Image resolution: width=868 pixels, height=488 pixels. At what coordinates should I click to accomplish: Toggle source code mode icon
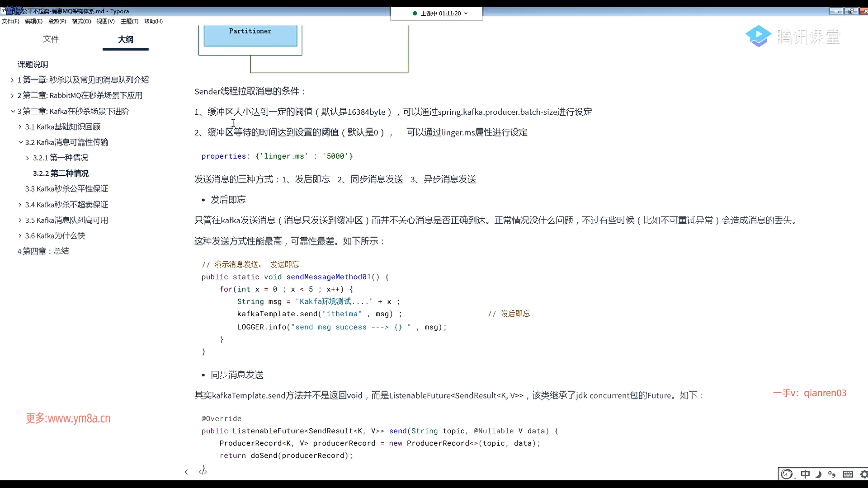coord(203,471)
